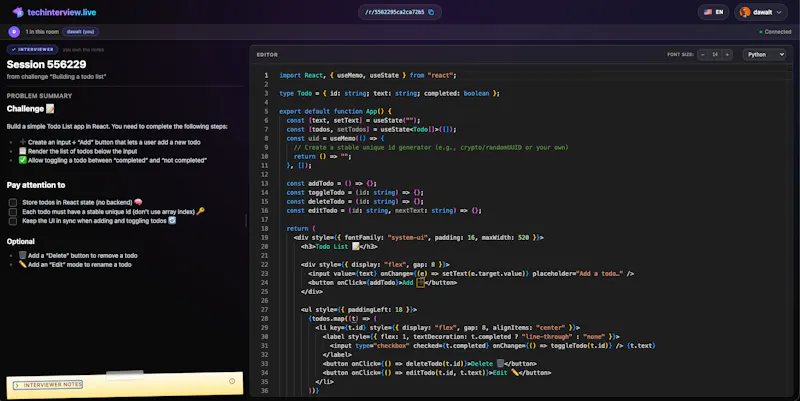Click the gray grip on the notes sticky
The height and width of the screenshot is (401, 800).
click(x=125, y=375)
